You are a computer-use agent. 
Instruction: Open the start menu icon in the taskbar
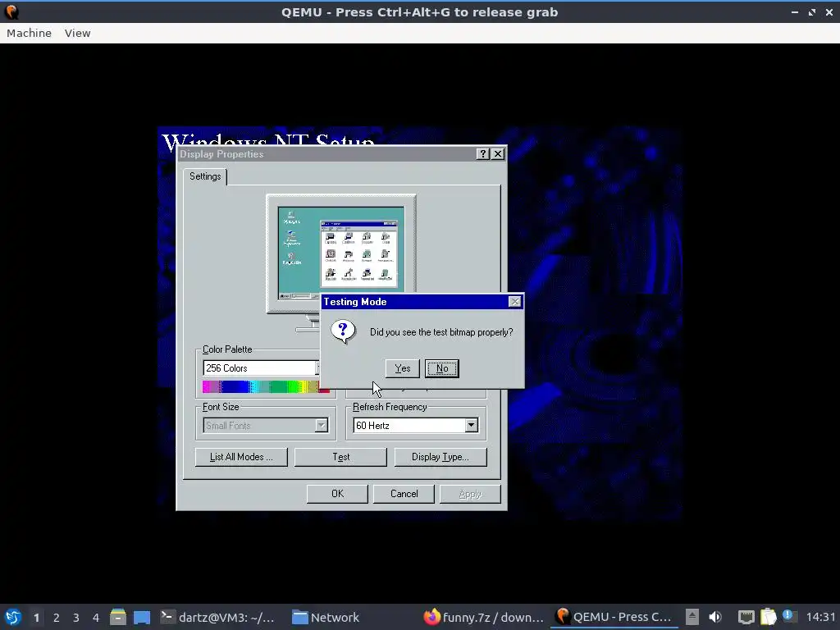pyautogui.click(x=13, y=617)
